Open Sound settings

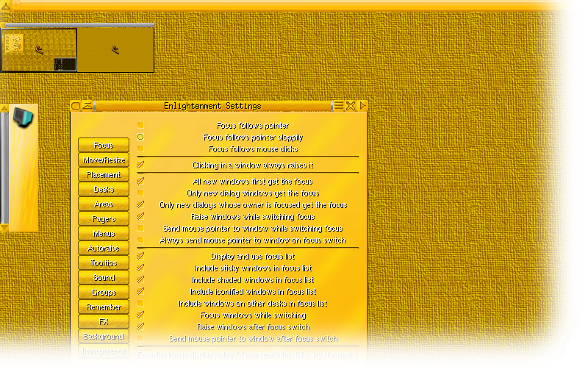tap(104, 278)
